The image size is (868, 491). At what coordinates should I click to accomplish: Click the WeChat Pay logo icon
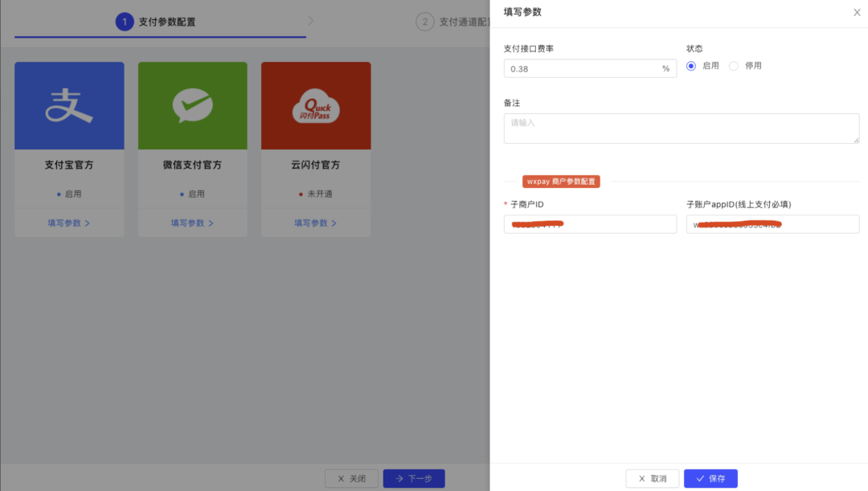pyautogui.click(x=192, y=105)
